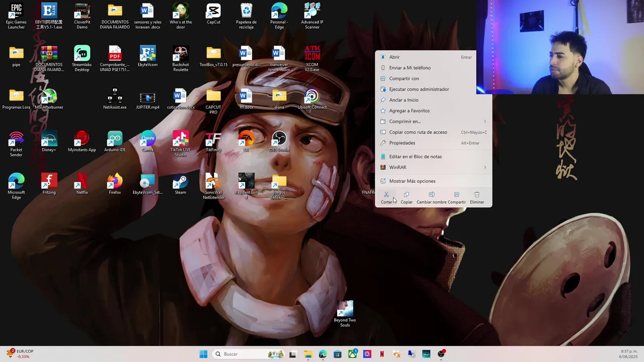The height and width of the screenshot is (362, 644).
Task: Choose Agregar a Favoritos
Action: [433, 111]
